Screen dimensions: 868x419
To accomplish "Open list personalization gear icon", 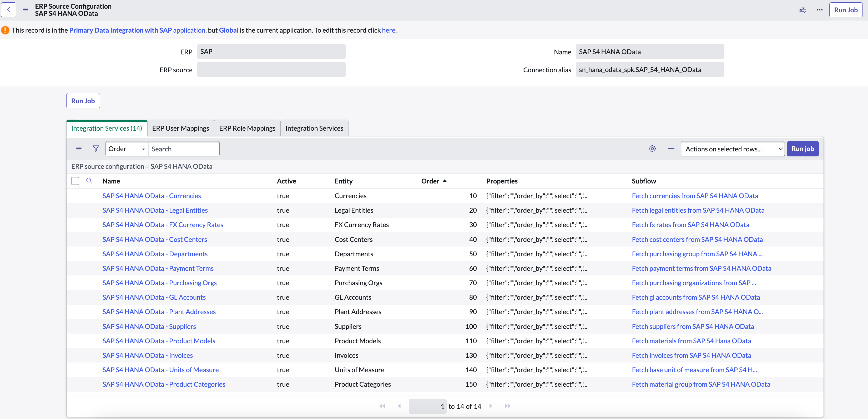I will [x=652, y=149].
